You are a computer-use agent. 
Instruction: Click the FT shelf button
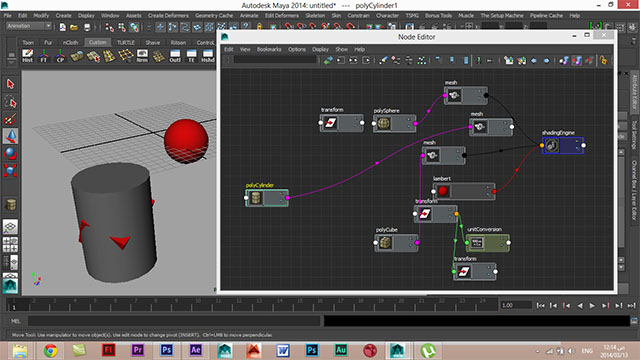pos(44,56)
